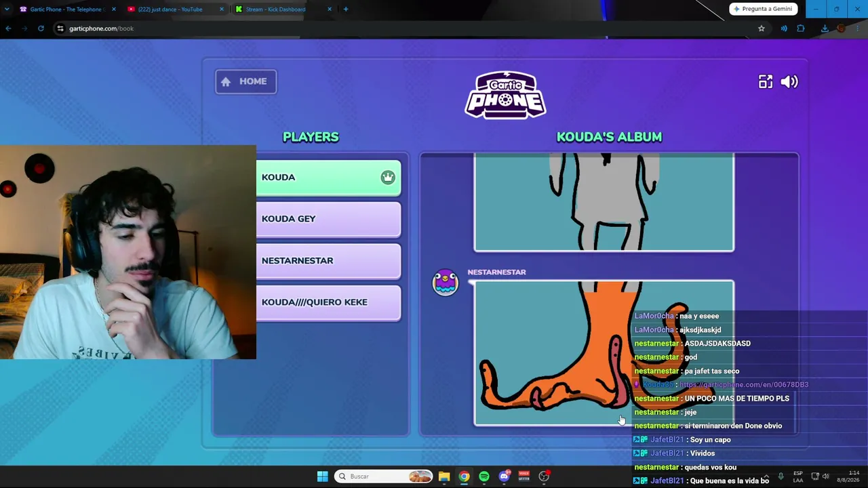The width and height of the screenshot is (868, 488).
Task: Click the Buscar taskbar search box
Action: pos(384,476)
